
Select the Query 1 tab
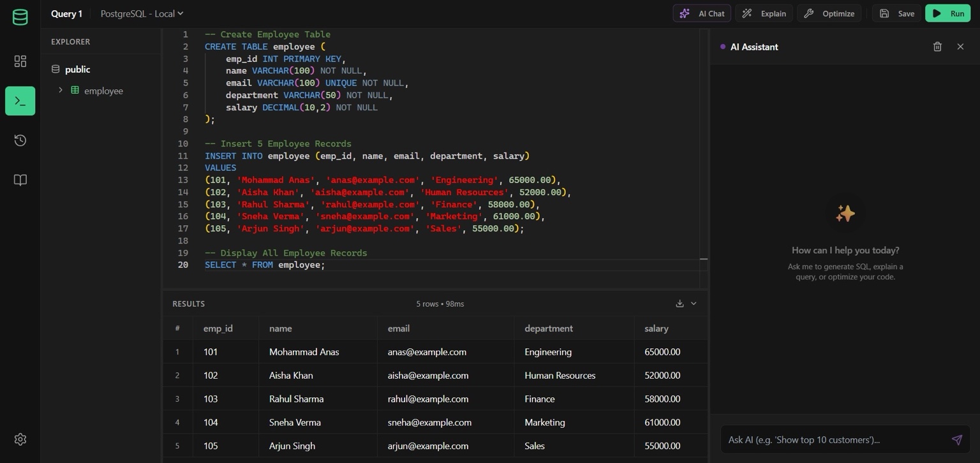click(66, 13)
